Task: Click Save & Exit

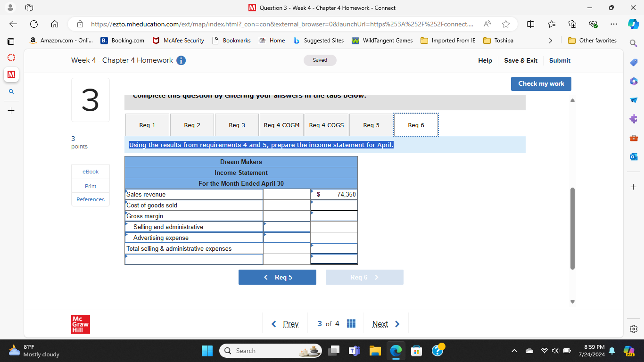Action: (x=520, y=60)
